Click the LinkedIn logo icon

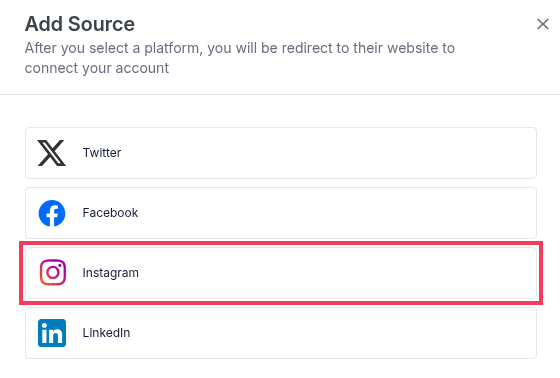(52, 333)
